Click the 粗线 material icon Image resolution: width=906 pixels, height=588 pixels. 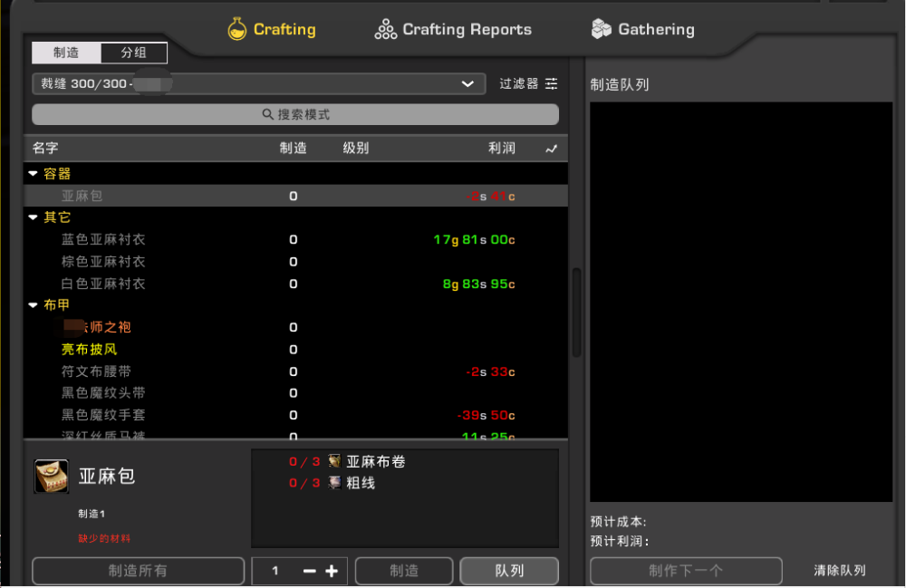point(334,482)
